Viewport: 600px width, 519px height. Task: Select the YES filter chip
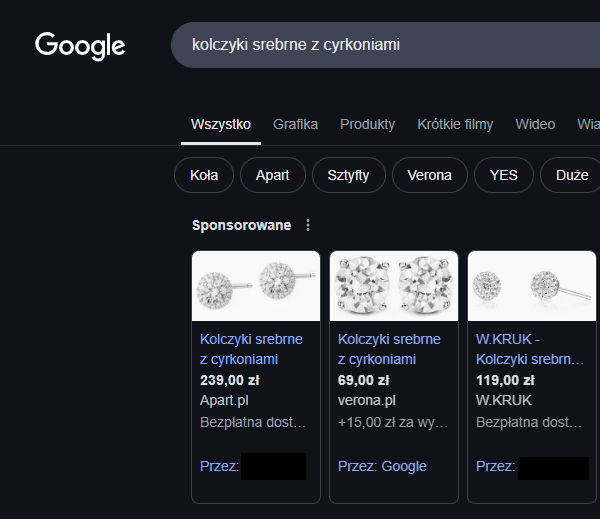[504, 175]
